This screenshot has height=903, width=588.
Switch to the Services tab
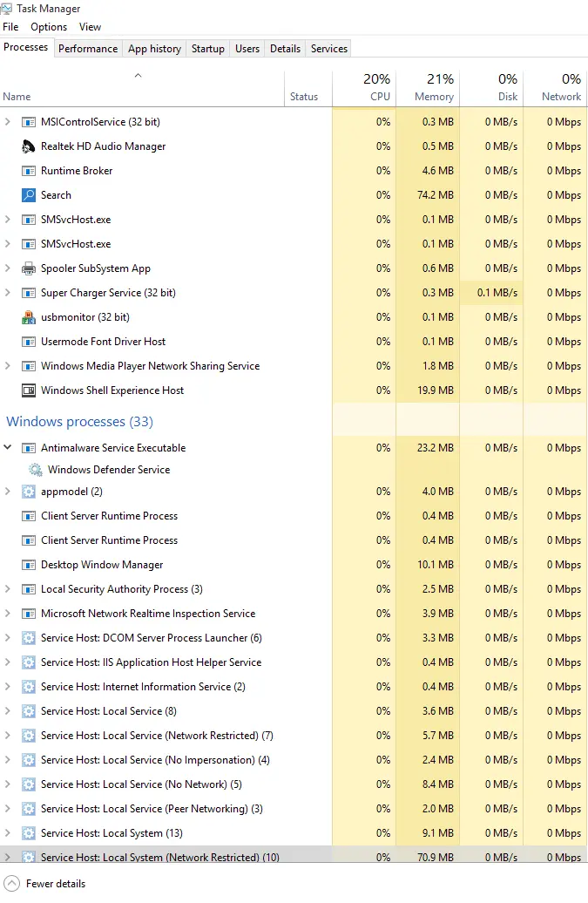pyautogui.click(x=329, y=49)
